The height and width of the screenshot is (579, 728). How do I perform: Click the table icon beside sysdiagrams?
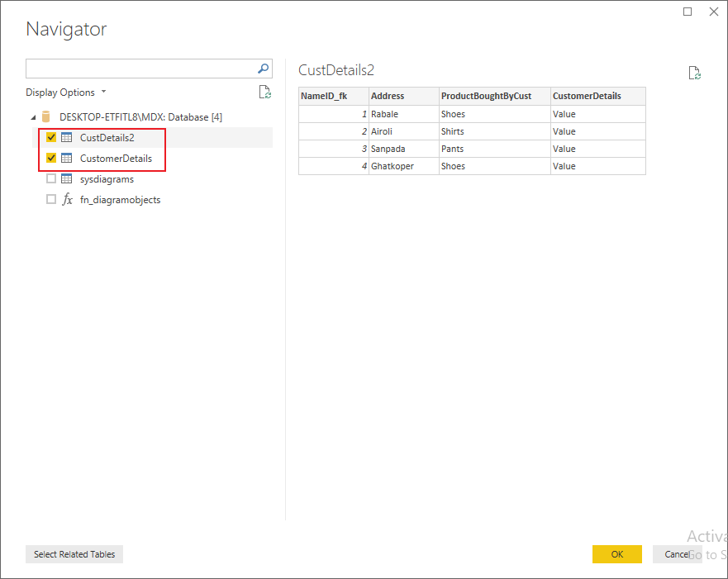coord(66,178)
